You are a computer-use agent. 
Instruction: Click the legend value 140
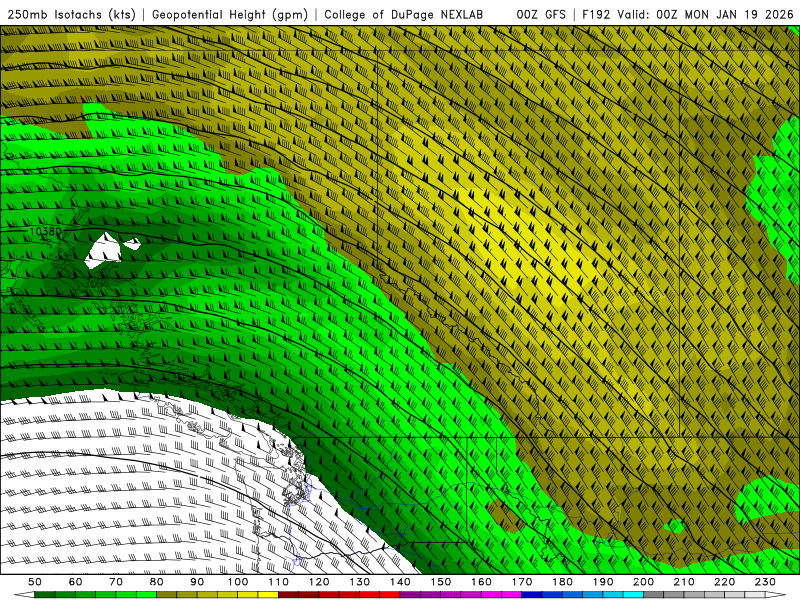tap(400, 582)
